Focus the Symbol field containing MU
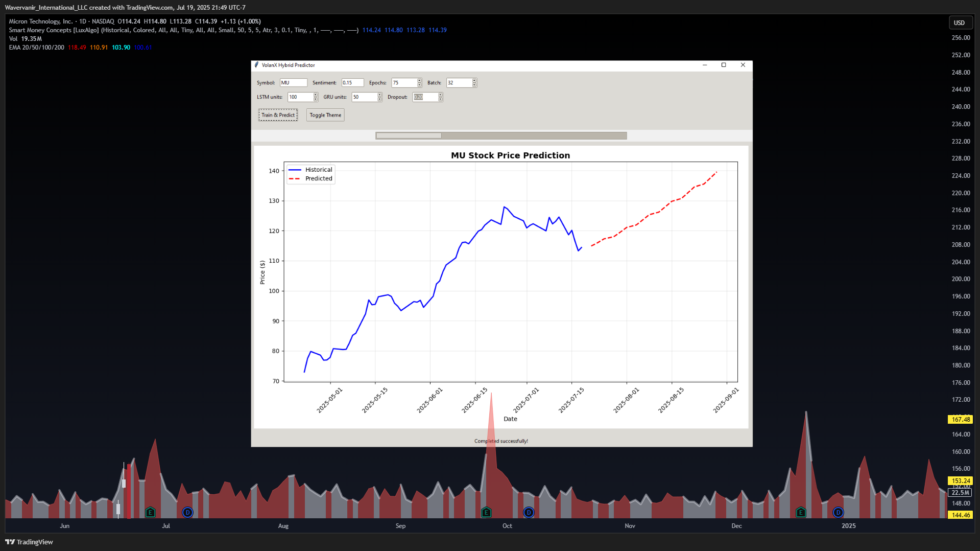980x551 pixels. click(x=294, y=83)
